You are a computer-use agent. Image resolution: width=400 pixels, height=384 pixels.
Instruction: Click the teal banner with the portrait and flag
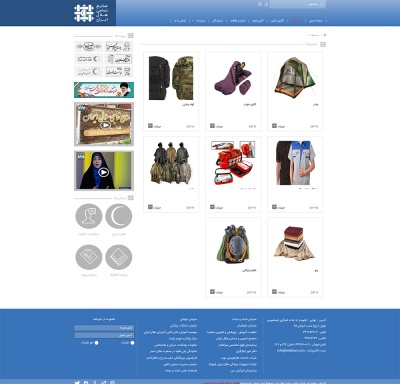point(104,90)
